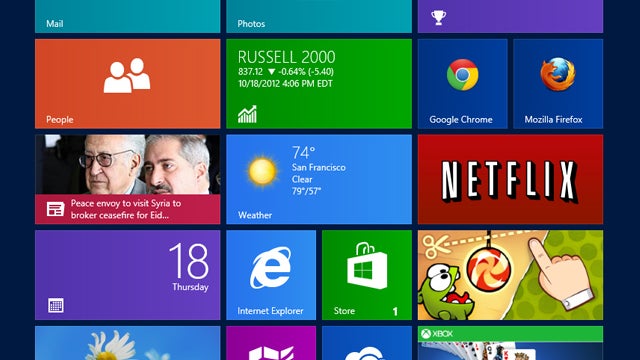640x360 pixels.
Task: Click the 74° temperature reading
Action: (303, 153)
